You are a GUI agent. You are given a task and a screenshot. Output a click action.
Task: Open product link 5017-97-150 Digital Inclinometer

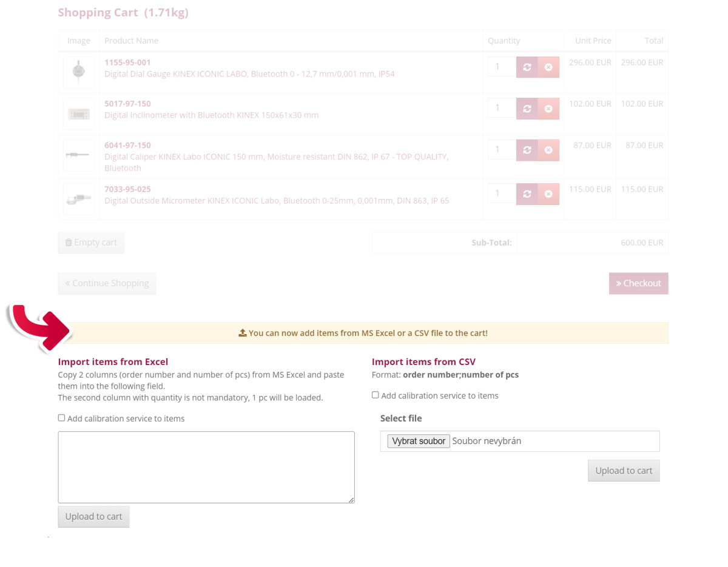[127, 104]
